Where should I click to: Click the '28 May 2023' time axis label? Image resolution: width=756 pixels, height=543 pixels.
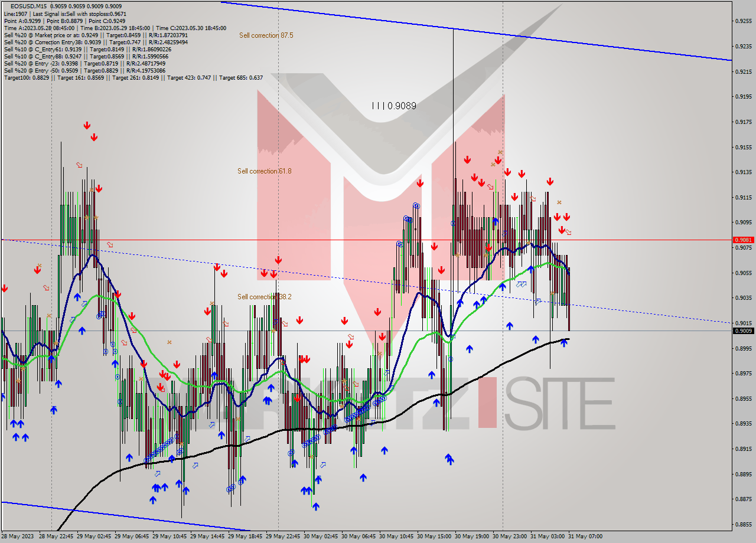click(x=18, y=537)
